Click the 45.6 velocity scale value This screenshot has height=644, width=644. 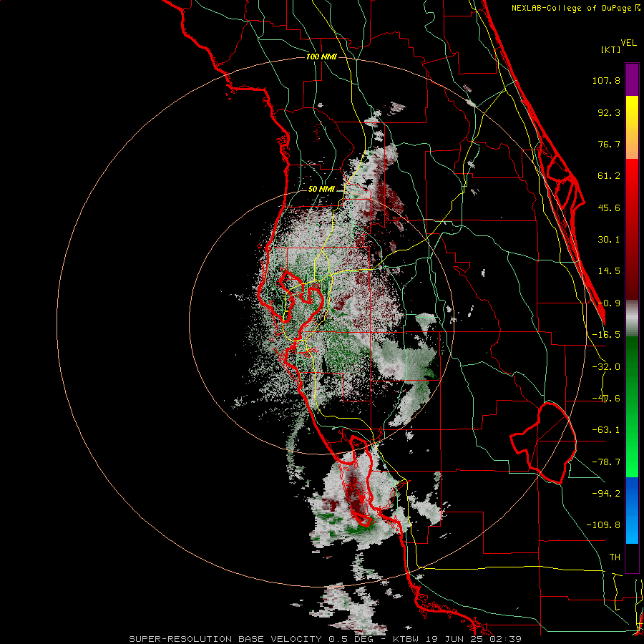609,208
